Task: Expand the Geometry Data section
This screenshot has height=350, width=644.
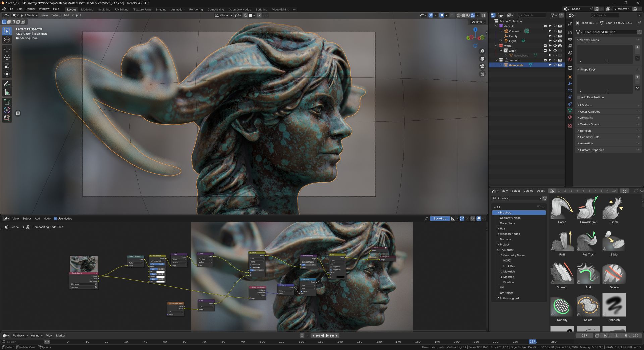Action: click(x=589, y=137)
